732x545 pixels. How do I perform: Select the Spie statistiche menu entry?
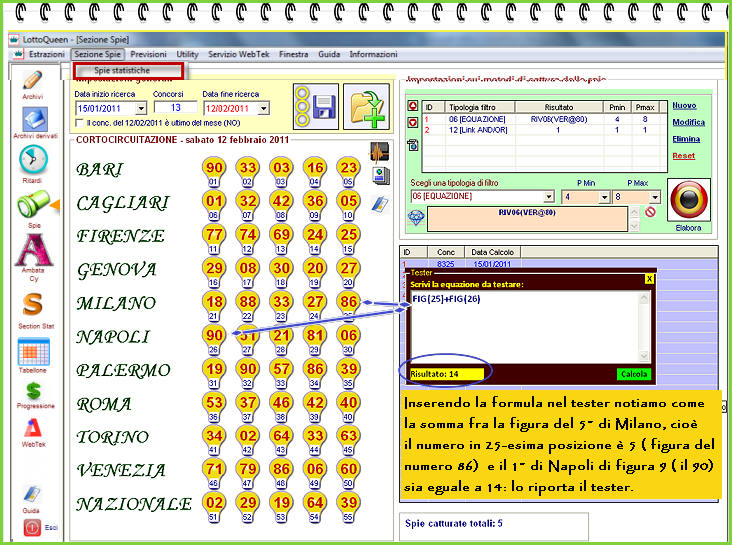[x=128, y=71]
